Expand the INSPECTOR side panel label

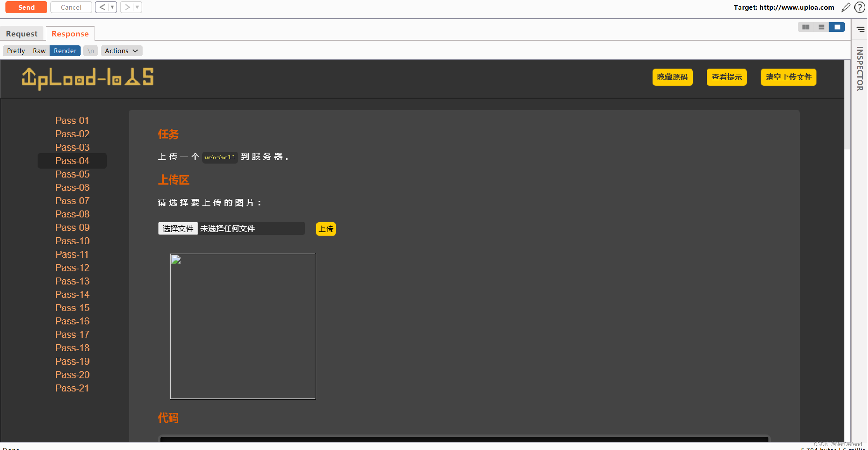click(860, 69)
